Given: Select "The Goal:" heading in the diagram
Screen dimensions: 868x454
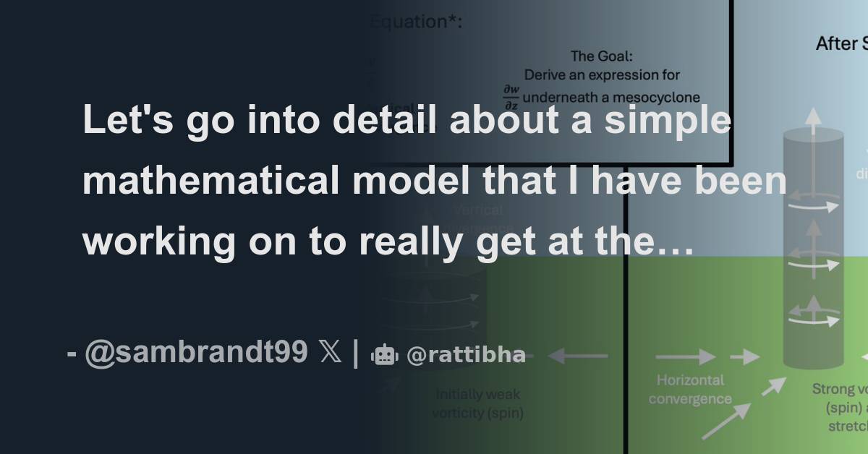Looking at the screenshot, I should (x=602, y=56).
